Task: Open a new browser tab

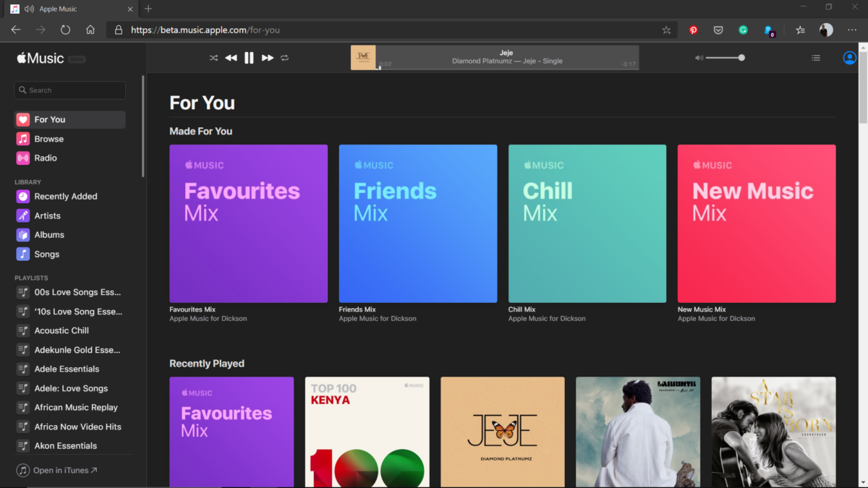Action: [148, 9]
